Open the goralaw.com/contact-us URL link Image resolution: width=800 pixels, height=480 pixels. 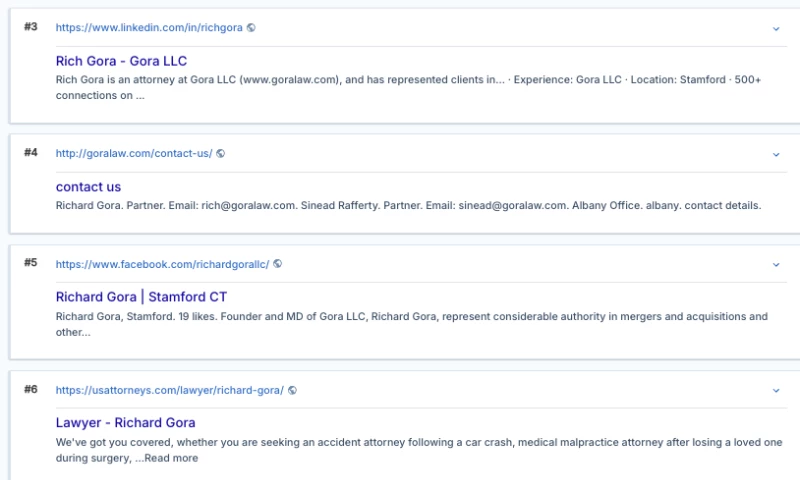pos(134,153)
